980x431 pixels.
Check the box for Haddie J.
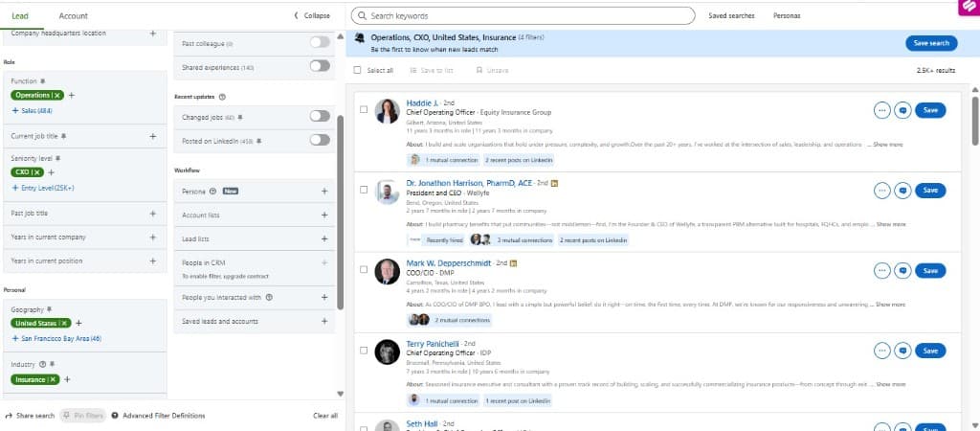tap(364, 109)
